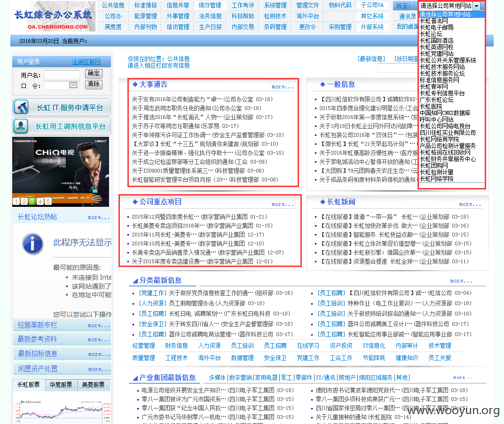
Task: Open the 系统管理 menu
Action: click(x=275, y=6)
